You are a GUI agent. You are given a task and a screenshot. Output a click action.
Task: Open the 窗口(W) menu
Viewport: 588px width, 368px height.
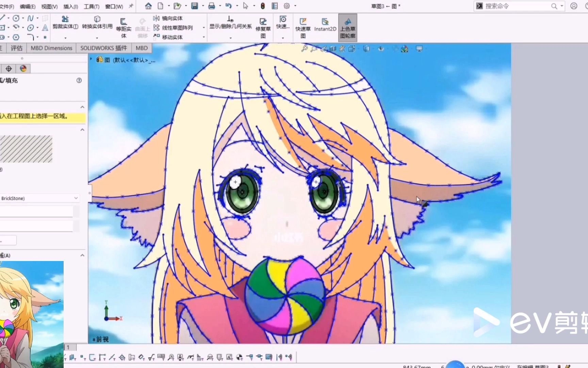[x=114, y=6]
